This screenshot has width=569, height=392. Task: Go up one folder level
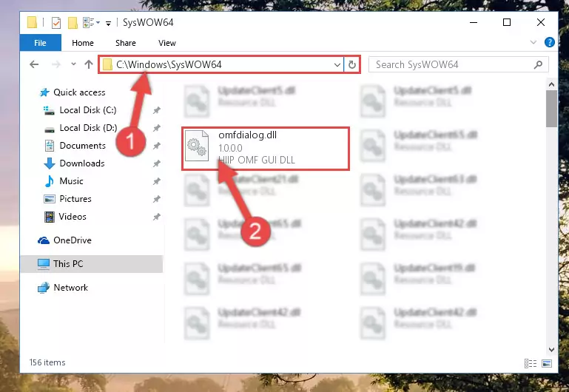point(89,64)
